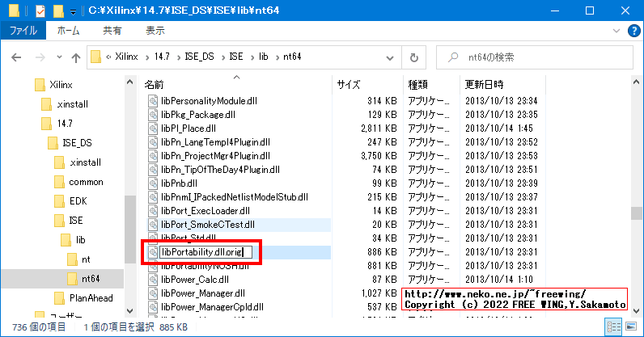This screenshot has width=644, height=337.
Task: Select nt folder in navigation tree
Action: point(86,259)
